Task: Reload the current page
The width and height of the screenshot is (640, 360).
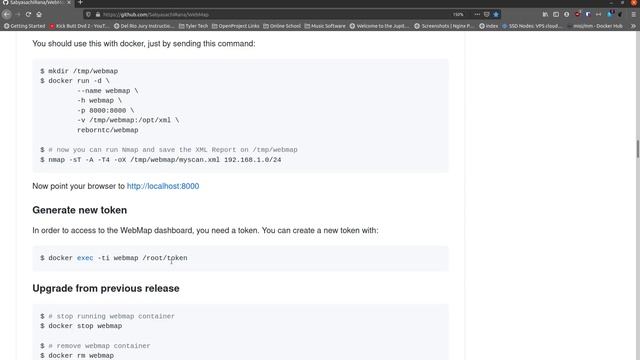Action: point(28,14)
